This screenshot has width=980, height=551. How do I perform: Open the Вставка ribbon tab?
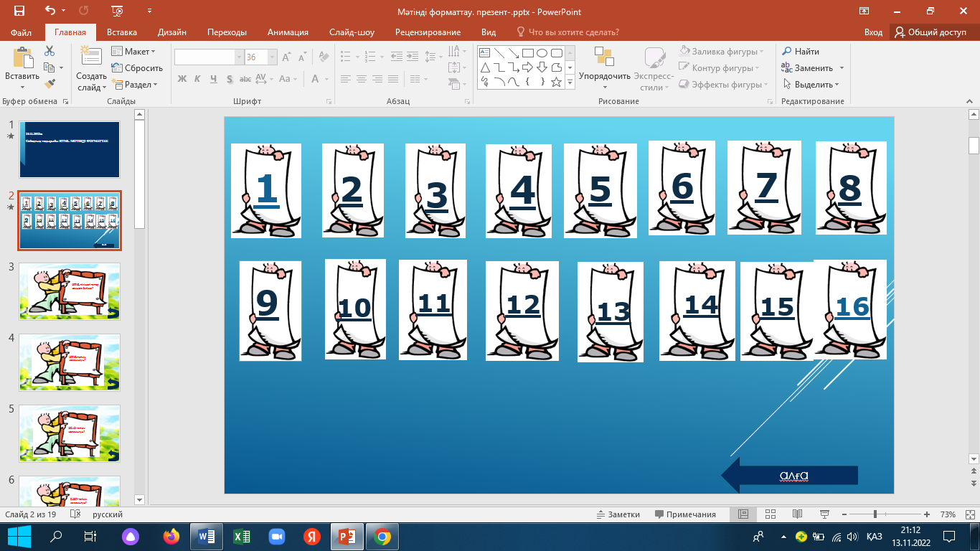121,32
